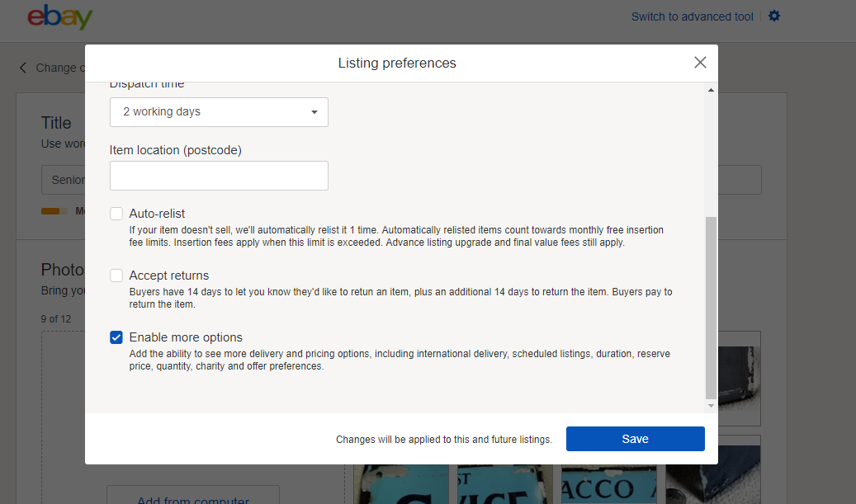Enable the Auto-relist checkbox
Viewport: 856px width, 504px height.
point(116,213)
